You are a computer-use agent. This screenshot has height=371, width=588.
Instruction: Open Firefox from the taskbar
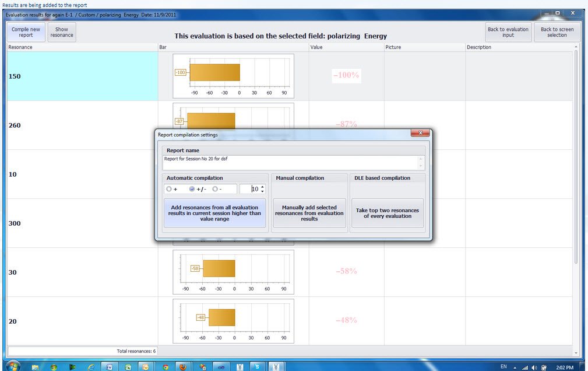pyautogui.click(x=183, y=367)
